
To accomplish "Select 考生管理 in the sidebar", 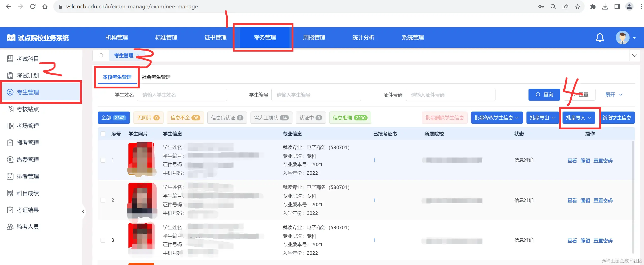I will pyautogui.click(x=41, y=92).
